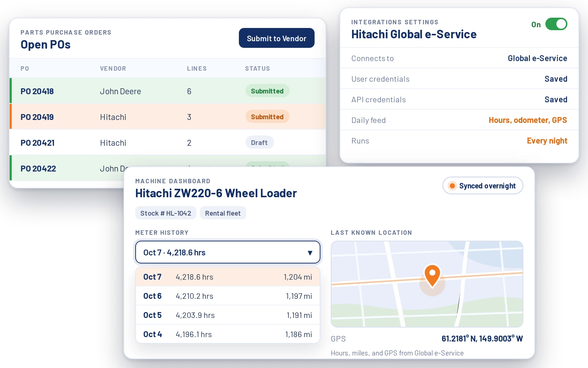The width and height of the screenshot is (588, 368).
Task: Click the Saved value for API credentials
Action: [556, 99]
